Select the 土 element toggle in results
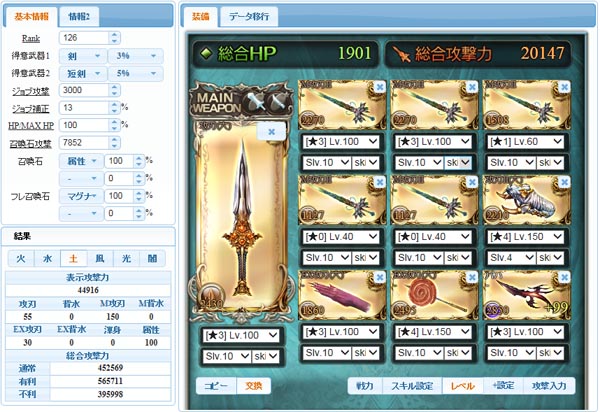 point(73,259)
